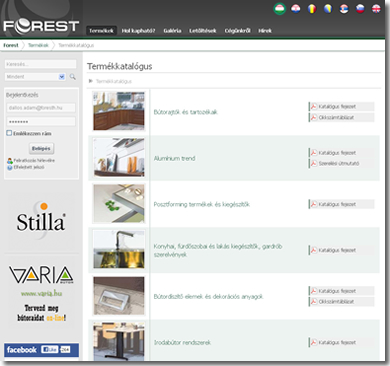Open Konyhai, fürdőszobai és lakás kiegészítők link
This screenshot has width=390, height=366.
218,250
